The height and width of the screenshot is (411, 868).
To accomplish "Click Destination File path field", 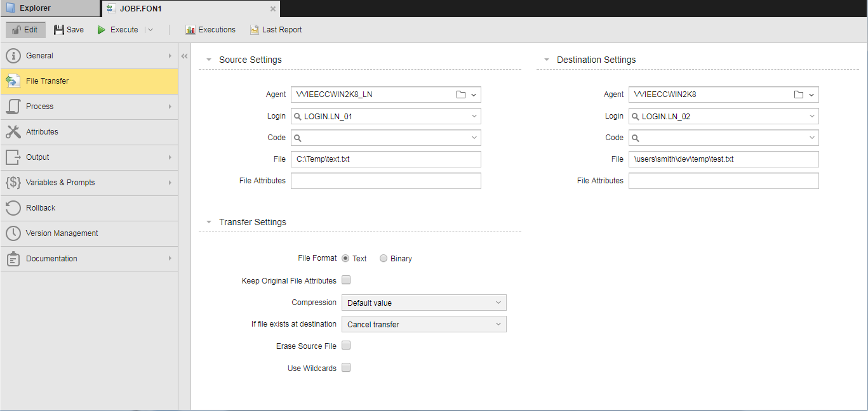I will coord(724,159).
